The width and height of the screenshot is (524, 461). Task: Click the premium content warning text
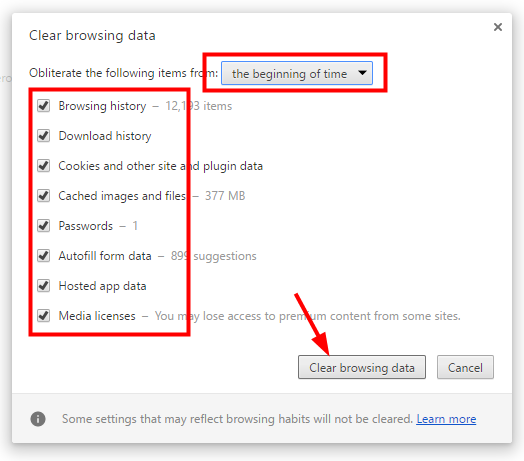(x=307, y=316)
